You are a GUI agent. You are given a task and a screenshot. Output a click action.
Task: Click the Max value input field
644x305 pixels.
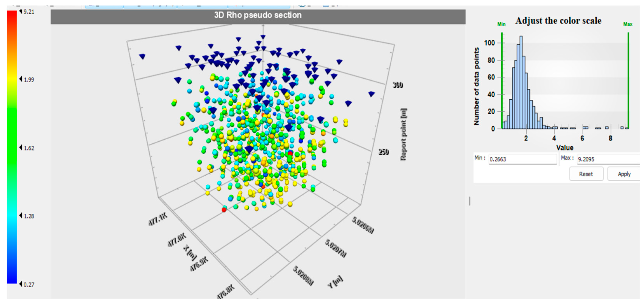pos(607,159)
